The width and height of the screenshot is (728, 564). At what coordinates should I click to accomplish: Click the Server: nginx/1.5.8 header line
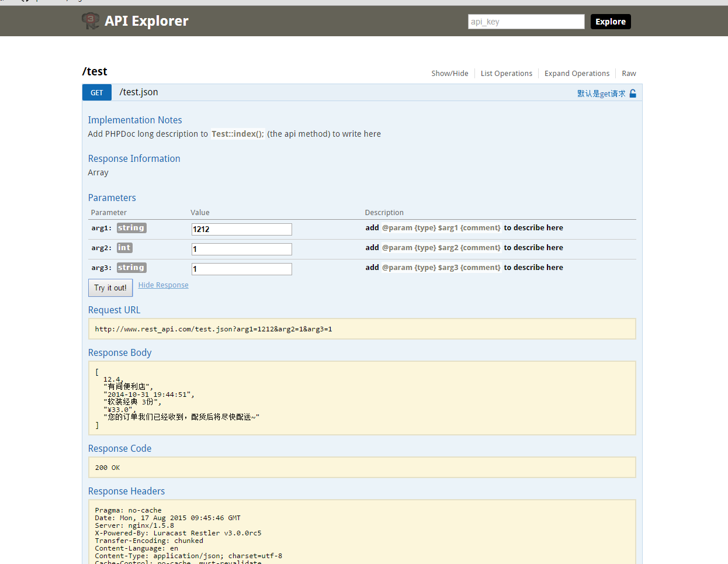(x=134, y=525)
